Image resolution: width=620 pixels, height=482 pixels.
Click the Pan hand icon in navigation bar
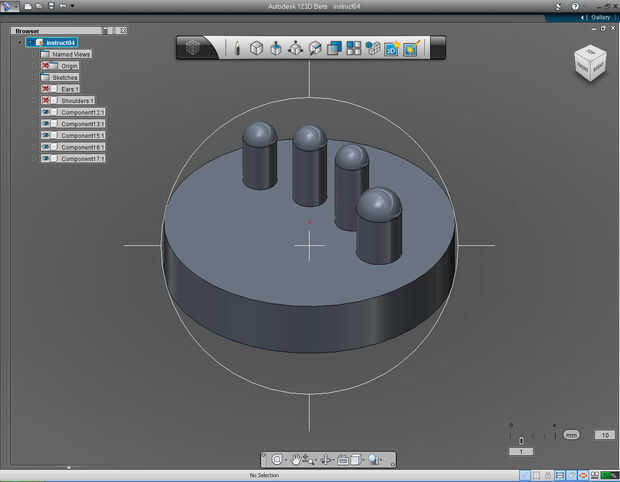(297, 459)
